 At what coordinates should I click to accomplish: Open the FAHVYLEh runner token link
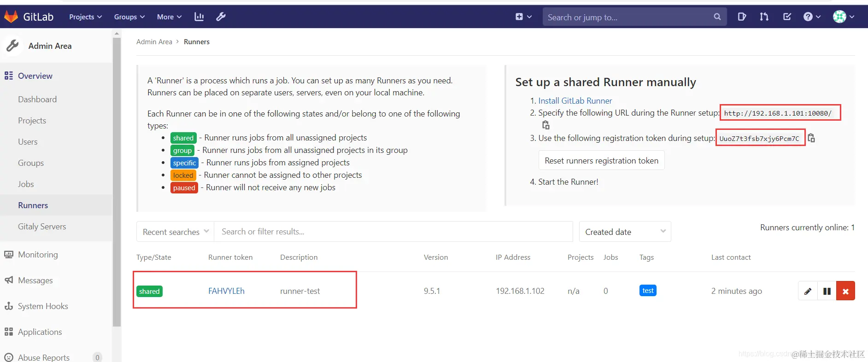tap(226, 291)
